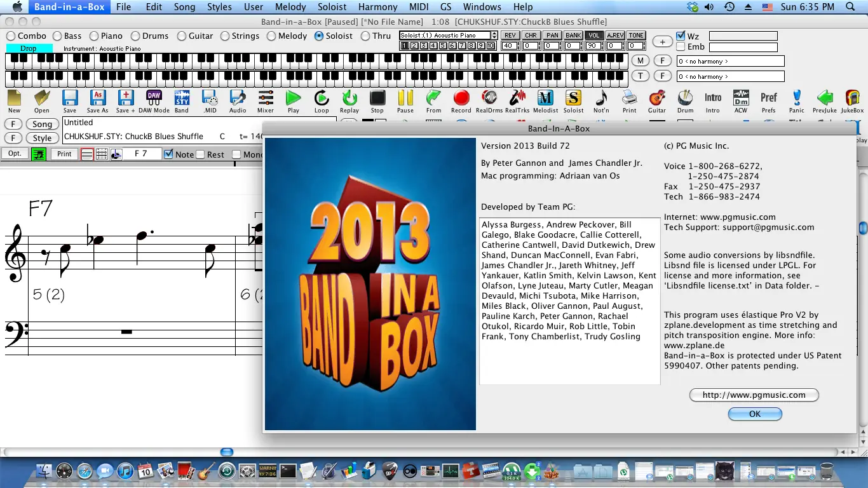Select the Melody track radio button
Screen dimensions: 868x488
click(x=271, y=36)
